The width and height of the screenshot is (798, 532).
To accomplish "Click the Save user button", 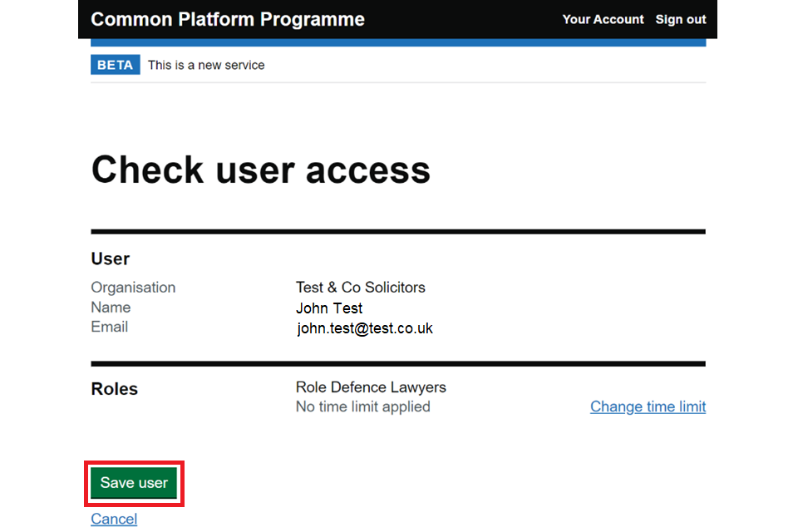I will (x=133, y=482).
